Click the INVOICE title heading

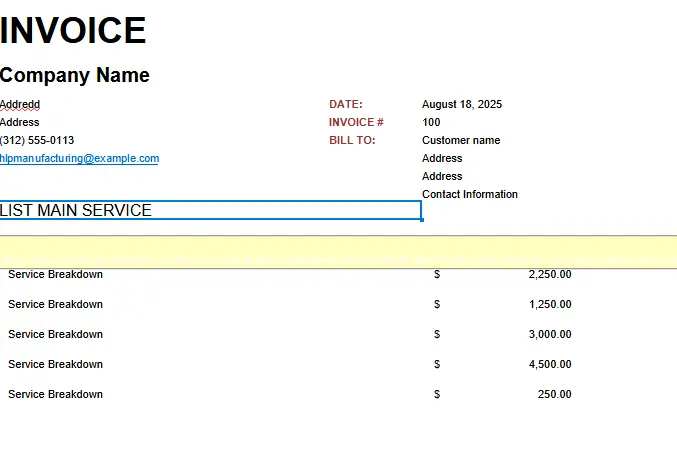tap(73, 30)
